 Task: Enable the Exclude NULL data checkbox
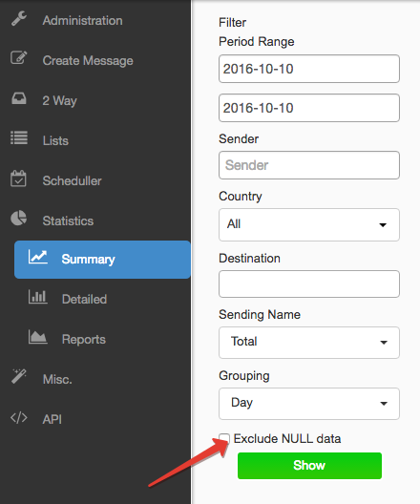(224, 438)
